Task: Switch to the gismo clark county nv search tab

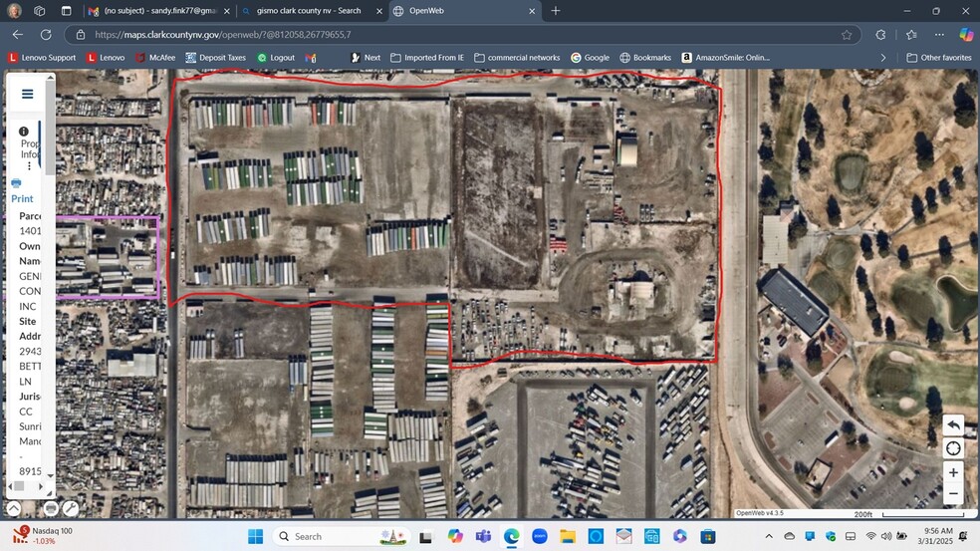Action: pyautogui.click(x=309, y=11)
